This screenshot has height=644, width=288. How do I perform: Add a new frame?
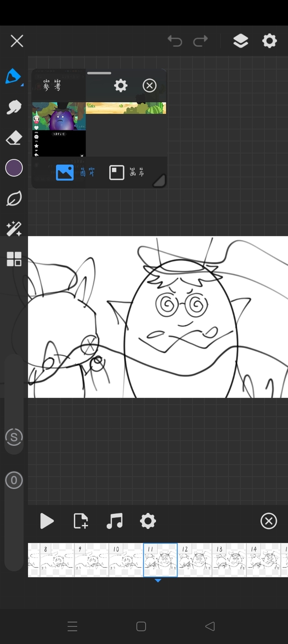click(81, 521)
